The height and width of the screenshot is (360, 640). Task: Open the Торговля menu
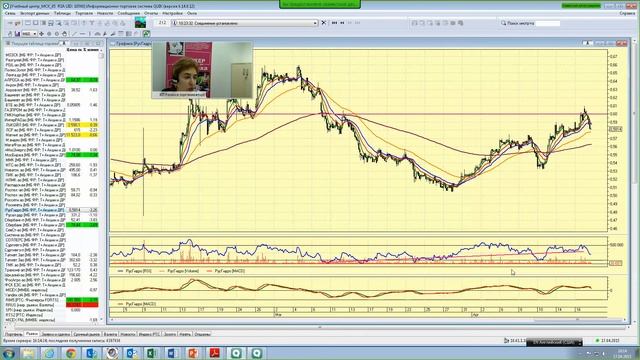point(84,13)
